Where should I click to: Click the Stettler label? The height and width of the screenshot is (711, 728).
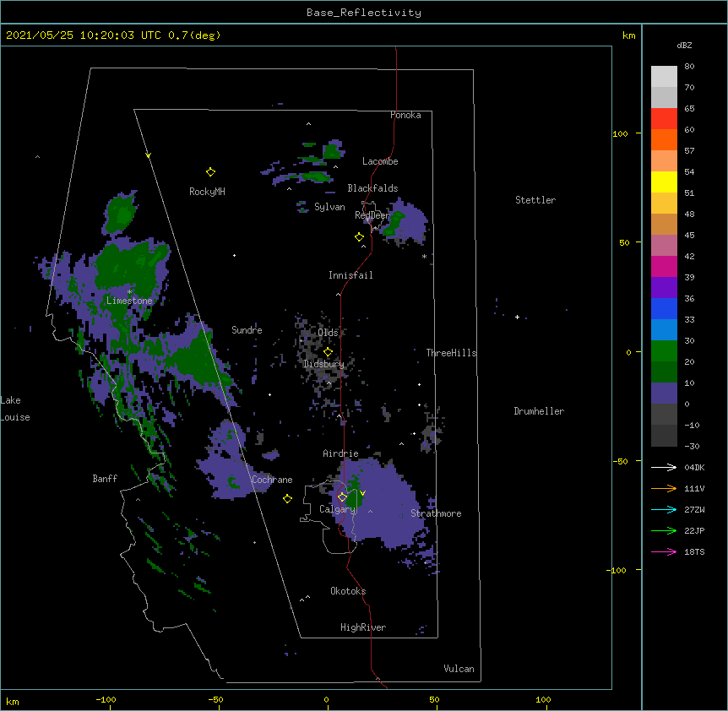(x=535, y=200)
